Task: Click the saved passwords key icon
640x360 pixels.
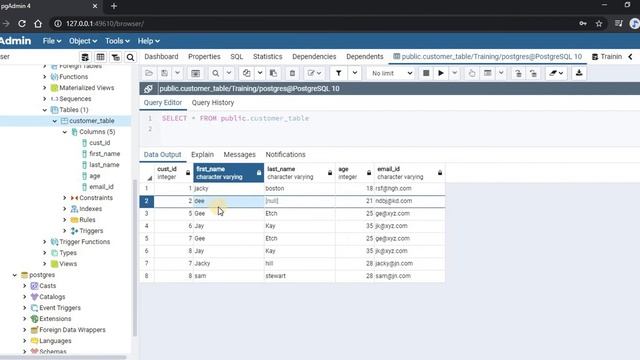Action: [583, 24]
